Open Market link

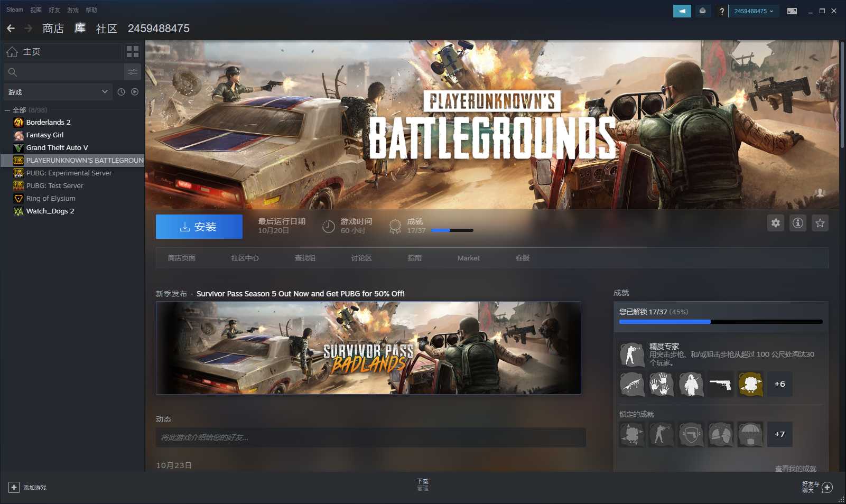point(469,258)
